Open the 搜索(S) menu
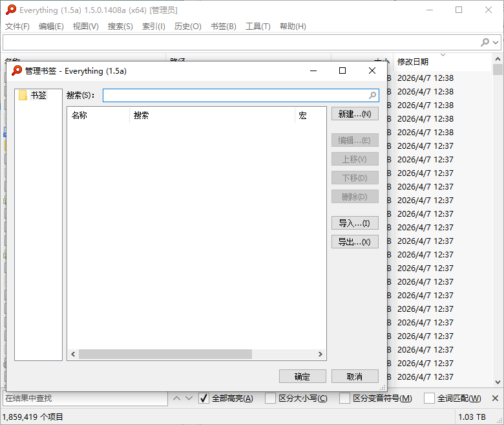Viewport: 504px width, 425px height. tap(120, 27)
